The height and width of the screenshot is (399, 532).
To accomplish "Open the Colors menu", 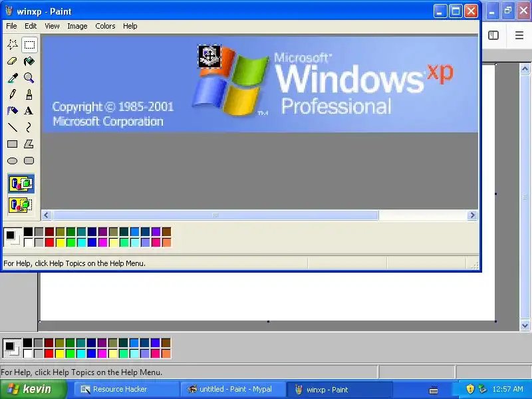I will (105, 26).
